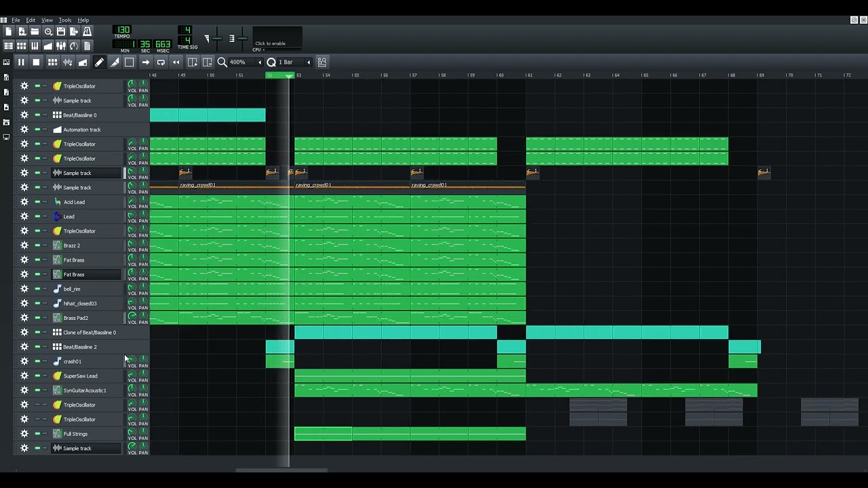Show the Controller Rack
The width and height of the screenshot is (868, 488).
point(74,46)
